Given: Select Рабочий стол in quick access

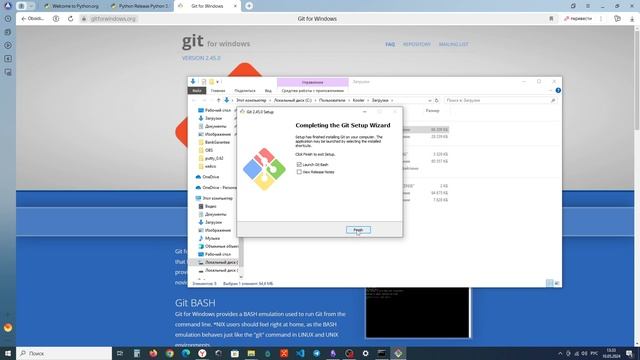Looking at the screenshot, I should (214, 110).
